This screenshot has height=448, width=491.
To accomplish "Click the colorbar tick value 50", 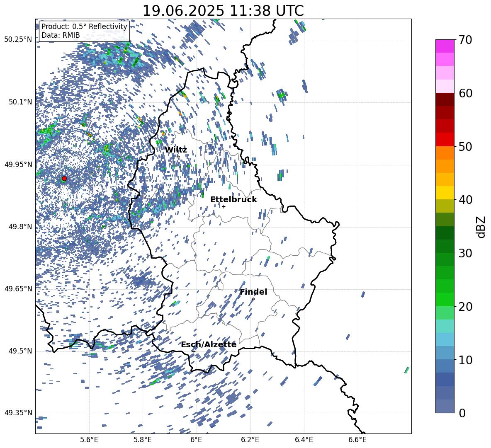I will coord(465,146).
